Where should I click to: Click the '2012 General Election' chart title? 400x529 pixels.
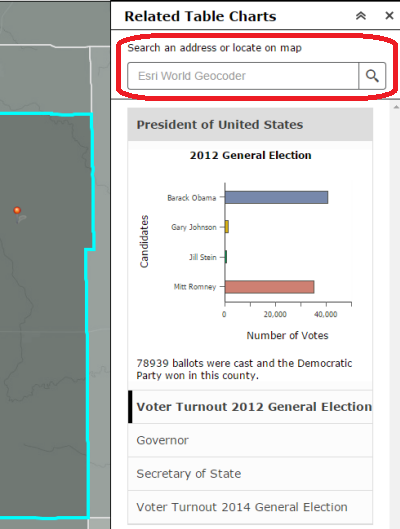(x=250, y=155)
